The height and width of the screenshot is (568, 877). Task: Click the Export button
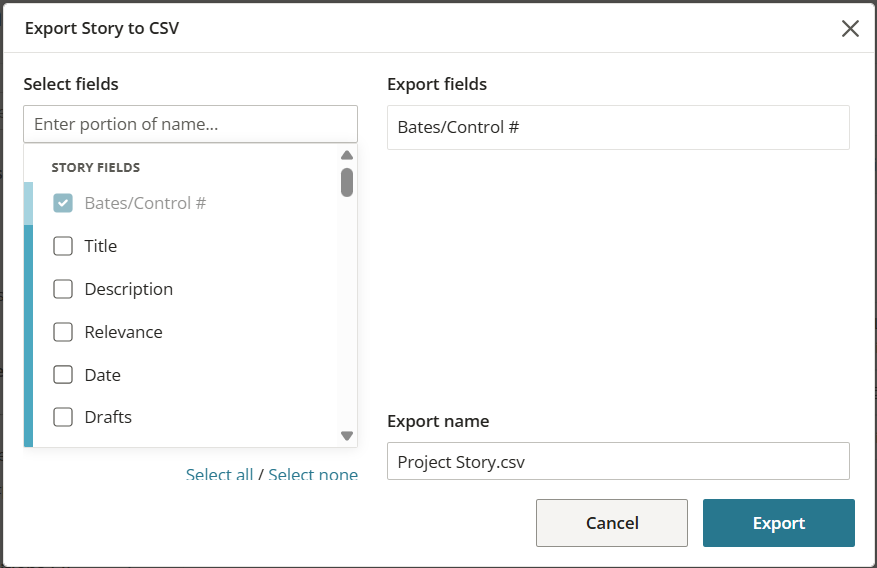[x=779, y=523]
